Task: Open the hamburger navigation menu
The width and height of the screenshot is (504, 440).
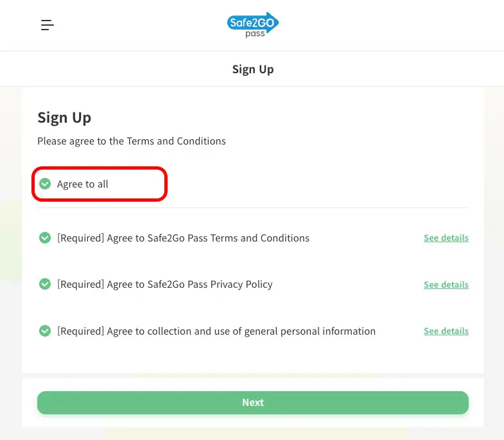Action: 47,25
